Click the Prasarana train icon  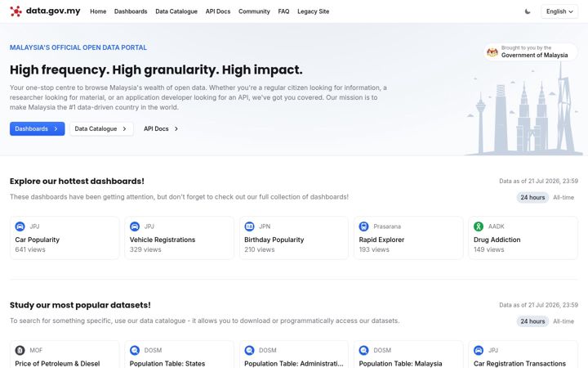pos(363,227)
